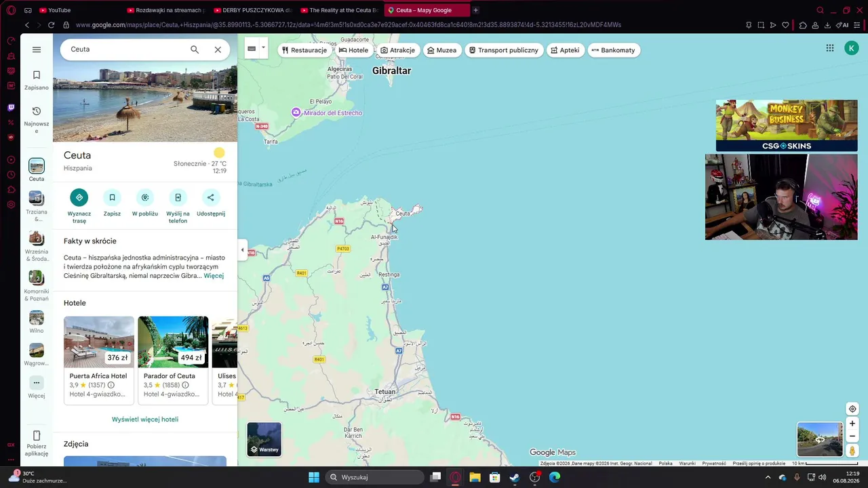868x488 pixels.
Task: Open the Zapisano saved places icon
Action: pos(37,75)
